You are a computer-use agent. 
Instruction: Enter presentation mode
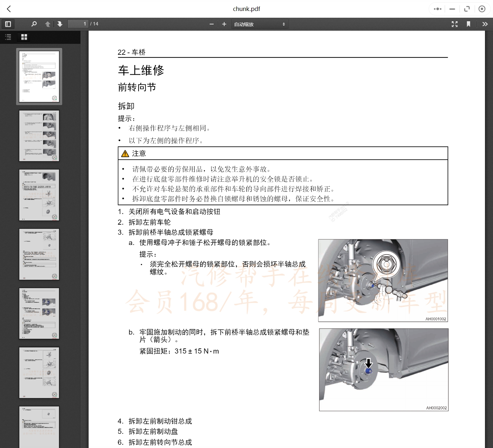[454, 24]
